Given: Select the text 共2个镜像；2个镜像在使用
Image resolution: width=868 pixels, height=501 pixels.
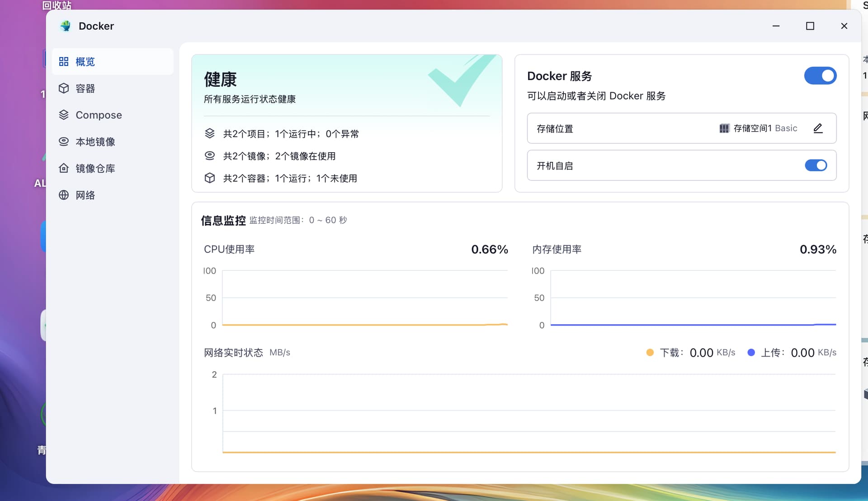Looking at the screenshot, I should [279, 156].
